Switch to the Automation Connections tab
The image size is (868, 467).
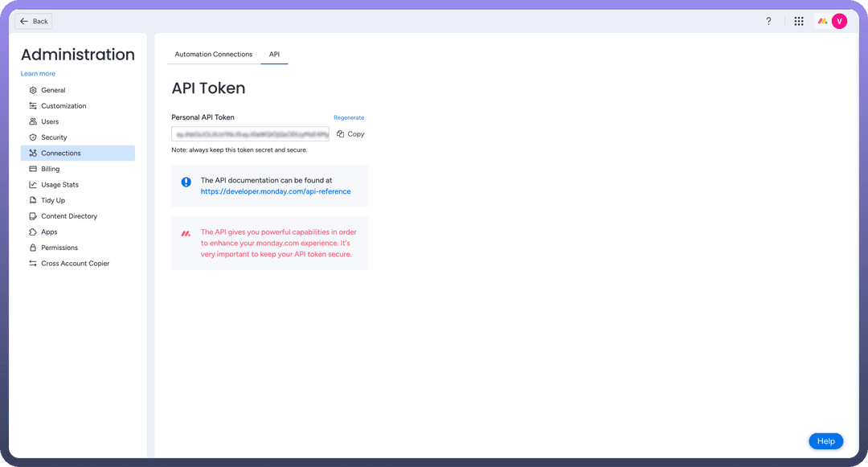213,55
